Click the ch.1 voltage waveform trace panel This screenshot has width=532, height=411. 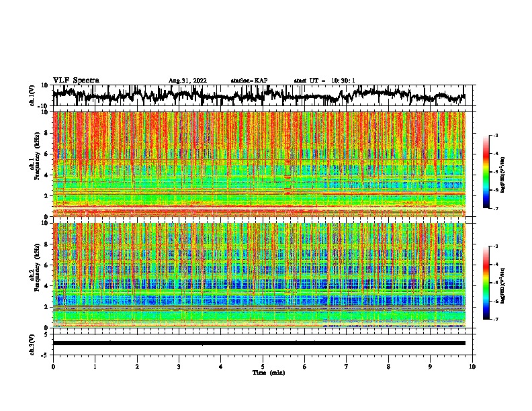click(264, 95)
